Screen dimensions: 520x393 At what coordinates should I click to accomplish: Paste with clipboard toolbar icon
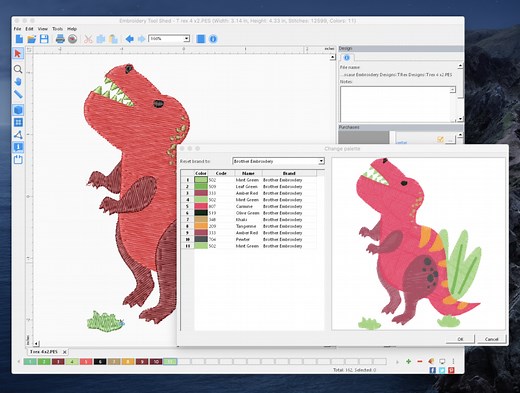[x=113, y=39]
